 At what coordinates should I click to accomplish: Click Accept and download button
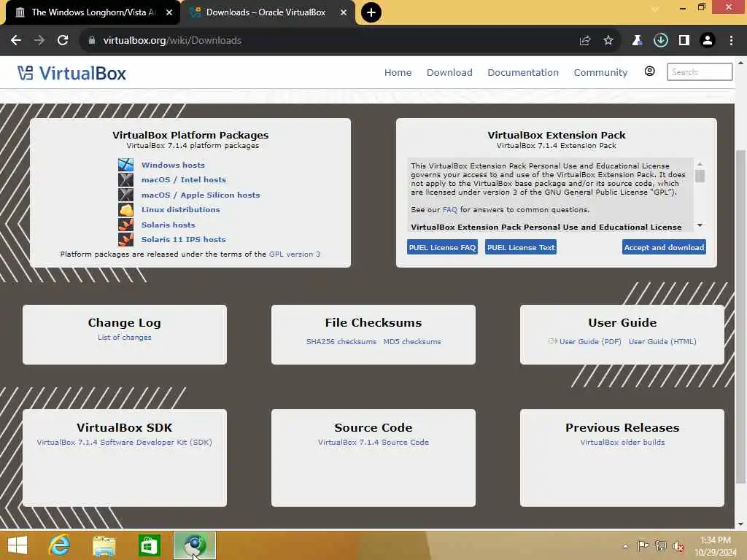point(664,247)
